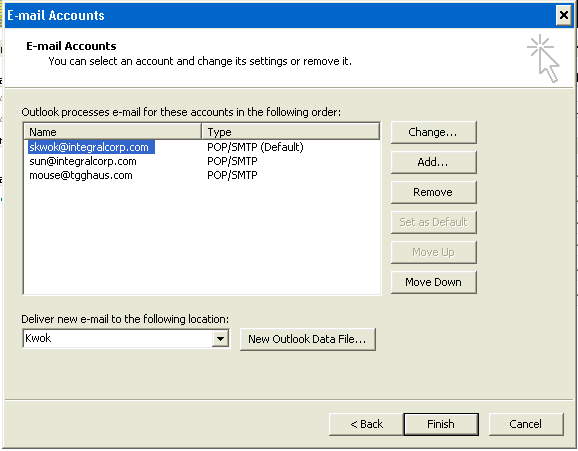578x451 pixels.
Task: Open the Add... account dialog
Action: click(x=434, y=162)
